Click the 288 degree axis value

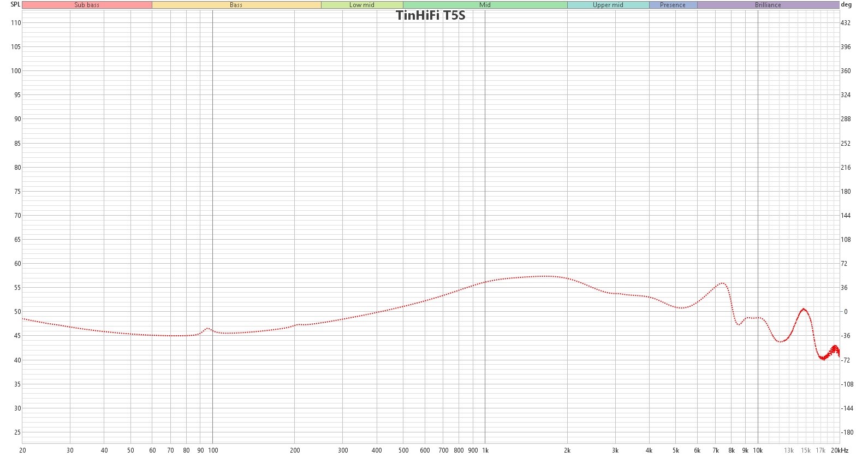(x=846, y=119)
